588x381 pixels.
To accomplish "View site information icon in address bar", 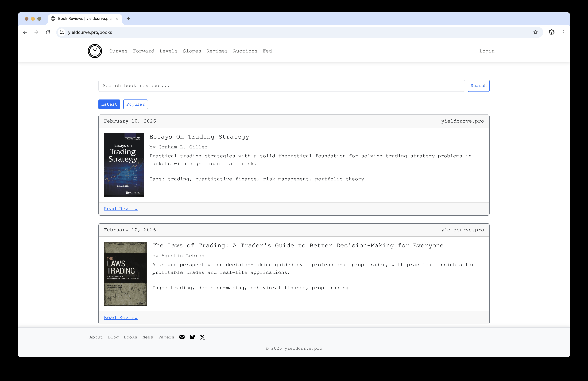I will pyautogui.click(x=62, y=32).
